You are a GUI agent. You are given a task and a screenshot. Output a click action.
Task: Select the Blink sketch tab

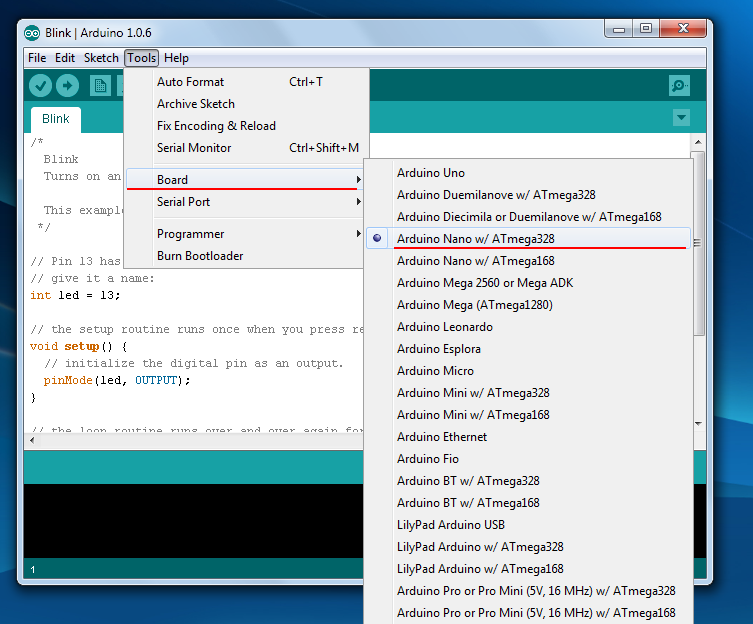coord(56,119)
